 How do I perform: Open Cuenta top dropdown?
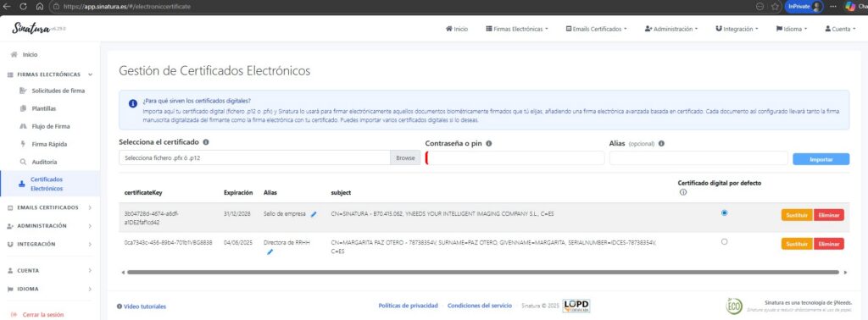click(840, 29)
